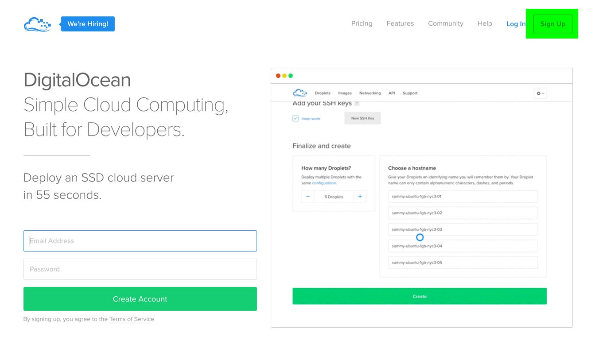Select Droplets tab in demo panel

323,93
